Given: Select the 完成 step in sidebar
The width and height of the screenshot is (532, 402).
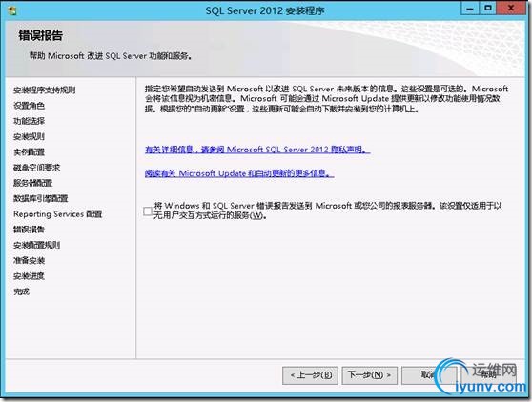Looking at the screenshot, I should (x=21, y=291).
